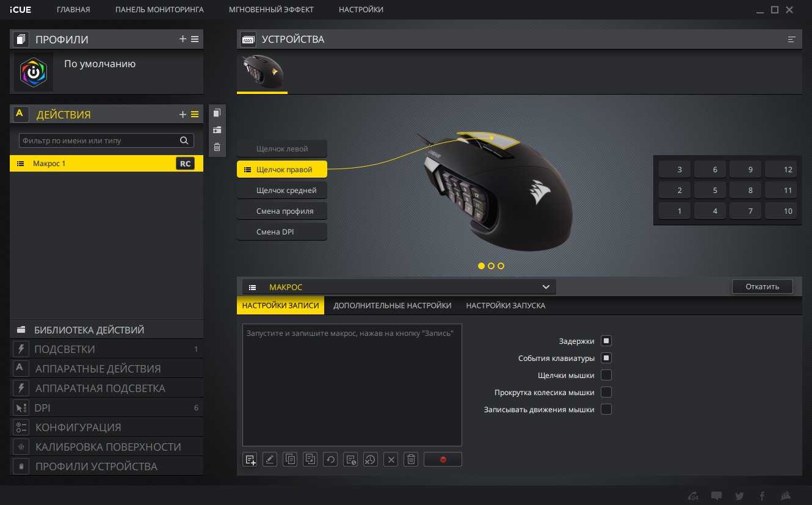Image resolution: width=812 pixels, height=505 pixels.
Task: Click the Откатить button
Action: pyautogui.click(x=762, y=286)
